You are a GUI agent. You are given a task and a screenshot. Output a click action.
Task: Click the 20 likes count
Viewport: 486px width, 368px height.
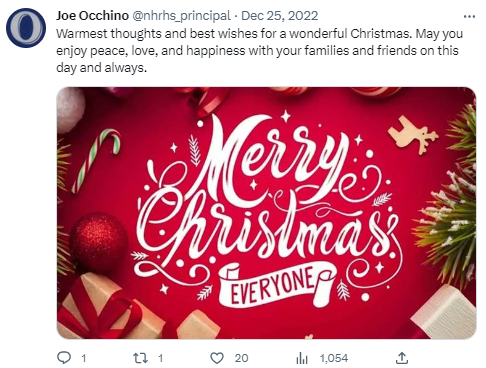(x=241, y=358)
